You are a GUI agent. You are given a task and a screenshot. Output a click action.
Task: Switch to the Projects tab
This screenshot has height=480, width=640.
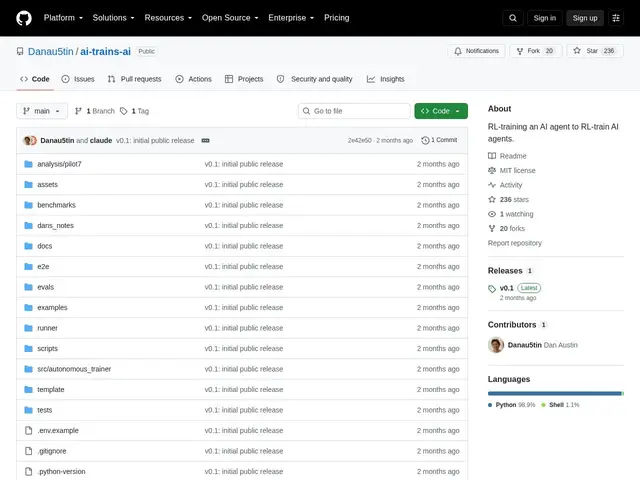tap(244, 79)
